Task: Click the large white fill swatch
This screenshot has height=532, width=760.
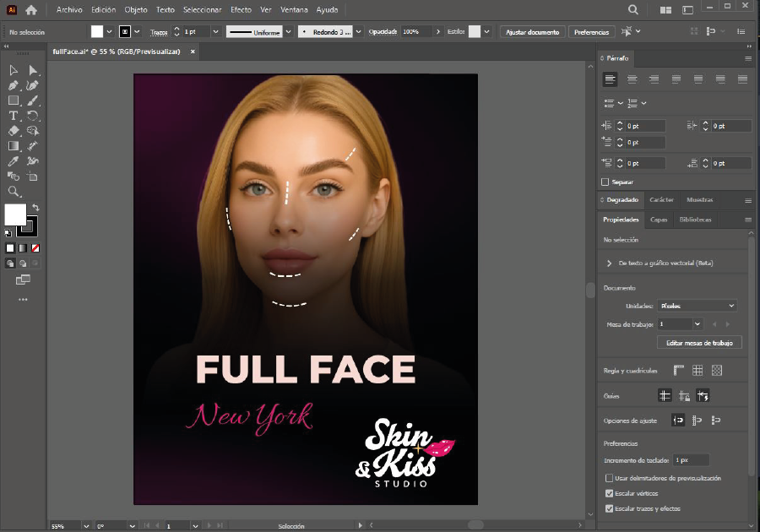Action: (x=15, y=214)
